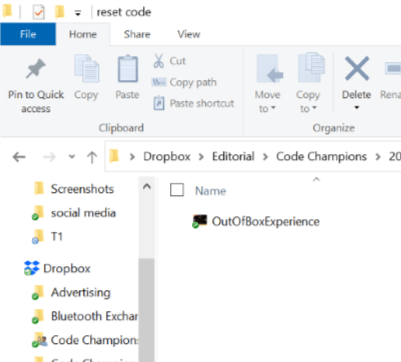The width and height of the screenshot is (401, 362).
Task: Click the Back navigation arrow
Action: tap(19, 157)
